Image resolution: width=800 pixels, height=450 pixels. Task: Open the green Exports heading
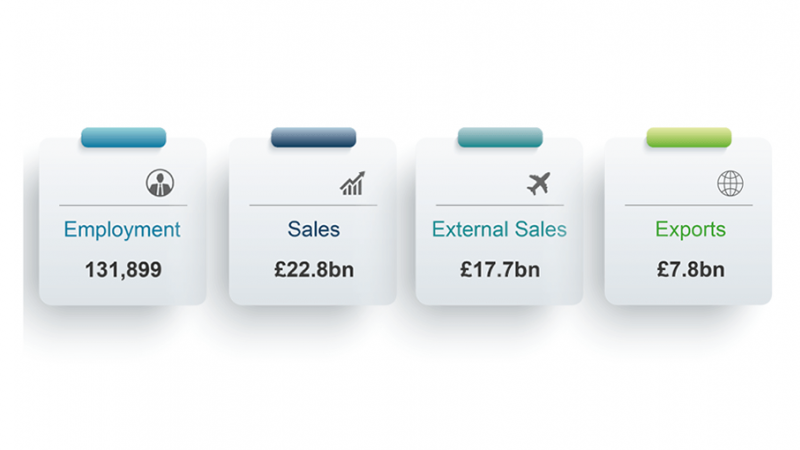[690, 230]
